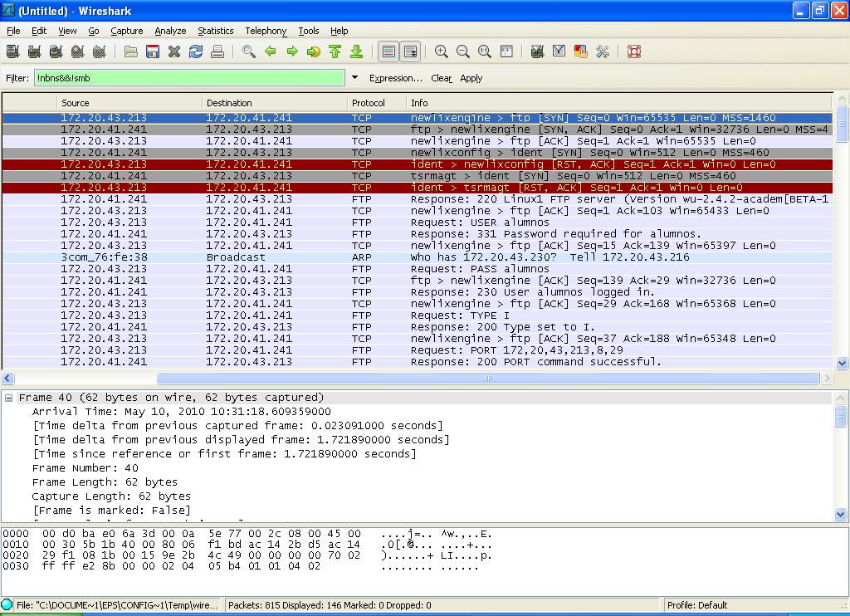Select the Arrival Time detail line
Viewport: 850px width, 616px height.
pyautogui.click(x=181, y=412)
